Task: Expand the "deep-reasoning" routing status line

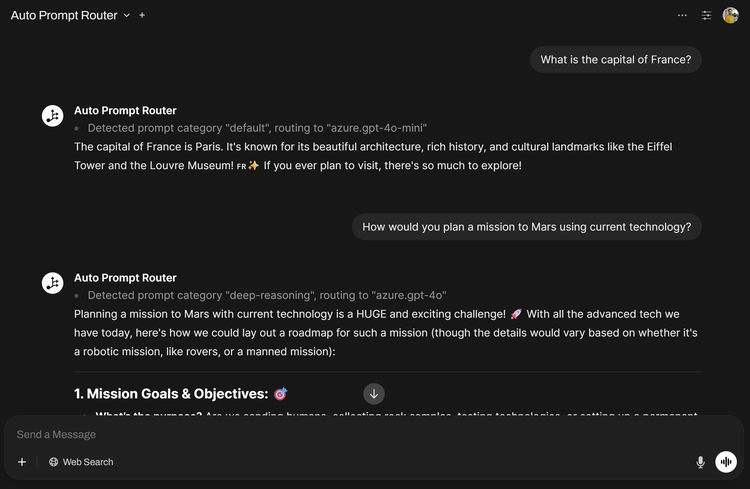Action: [267, 295]
